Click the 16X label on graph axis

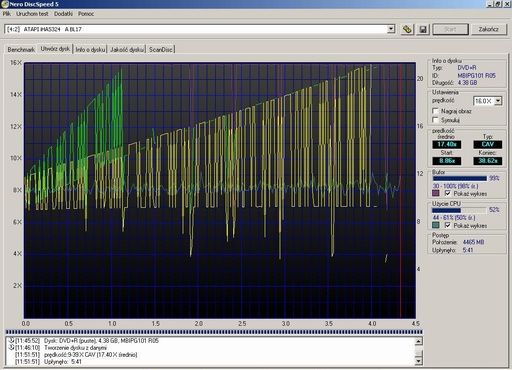click(16, 63)
